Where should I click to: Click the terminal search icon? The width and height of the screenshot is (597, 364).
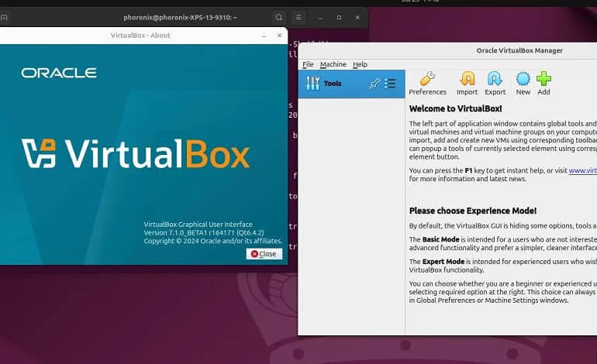(278, 18)
